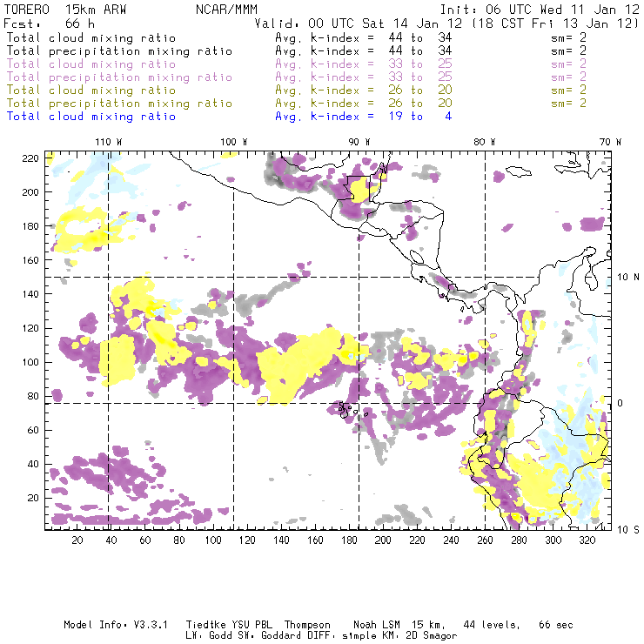
Task: Click the "Thompson" microphysics footer text
Action: pos(307,625)
